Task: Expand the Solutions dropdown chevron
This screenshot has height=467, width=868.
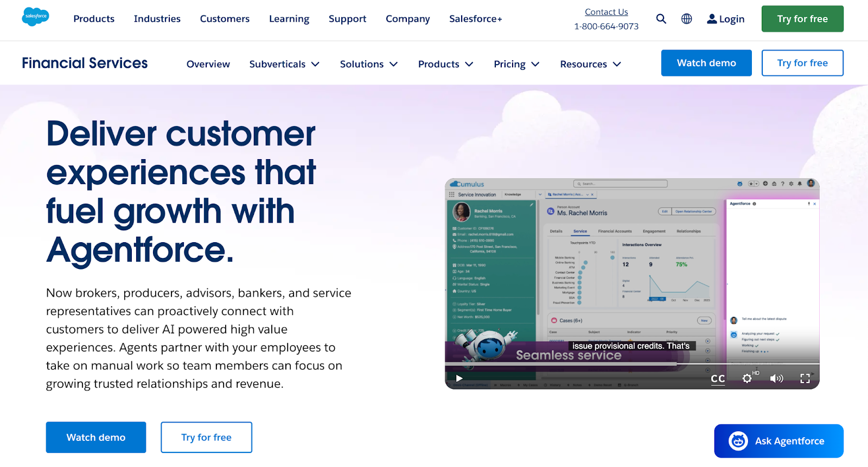Action: point(394,64)
